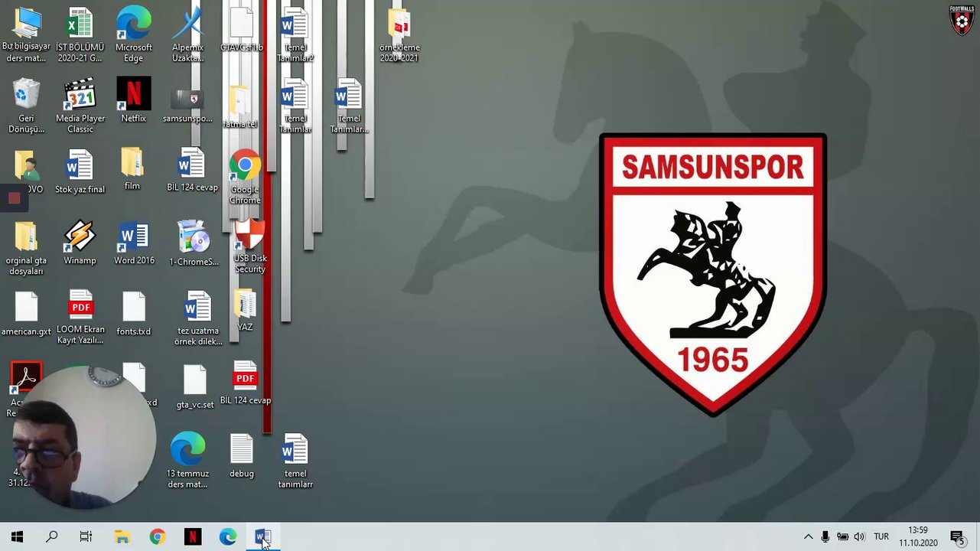980x551 pixels.
Task: Open the Windows Start menu
Action: point(17,537)
